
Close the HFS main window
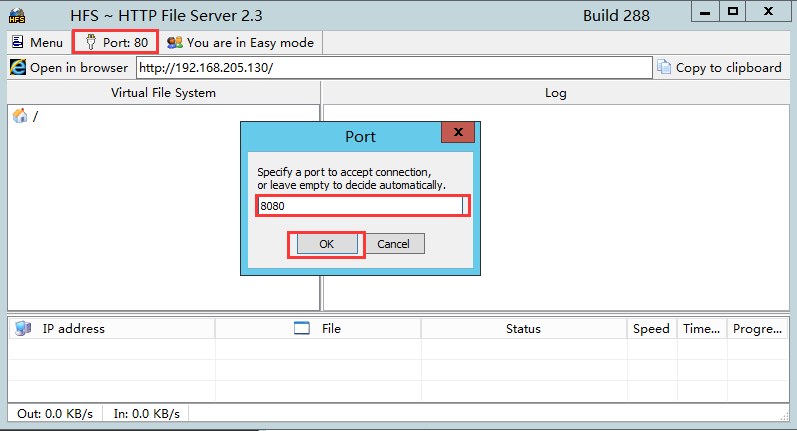768,12
